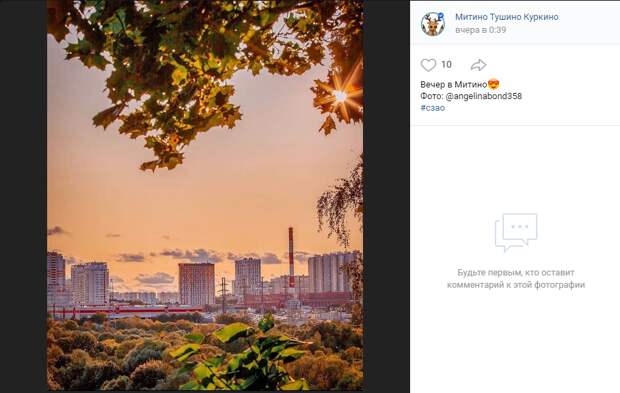Open the Митино Тушино Куркино community page
Screen dimensions: 620x393
coord(507,17)
